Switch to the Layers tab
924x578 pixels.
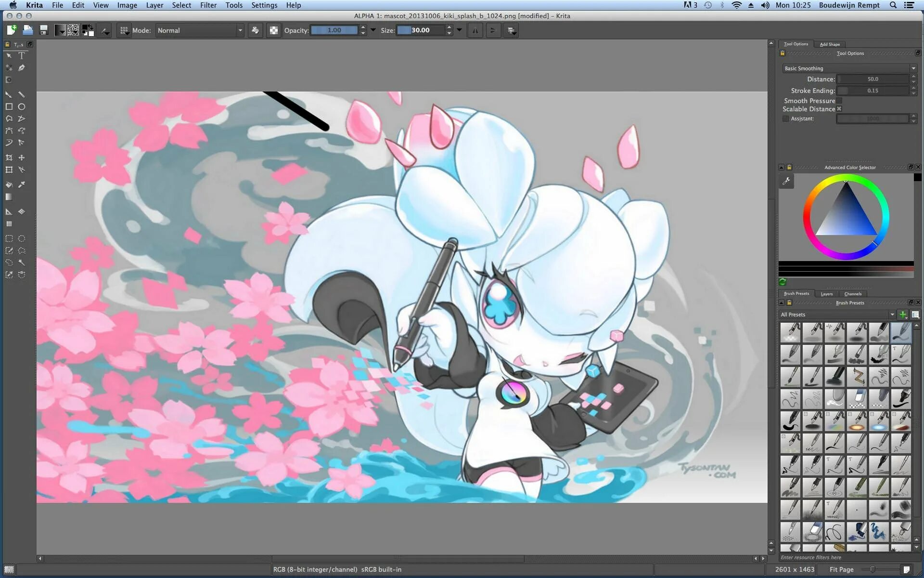point(826,294)
